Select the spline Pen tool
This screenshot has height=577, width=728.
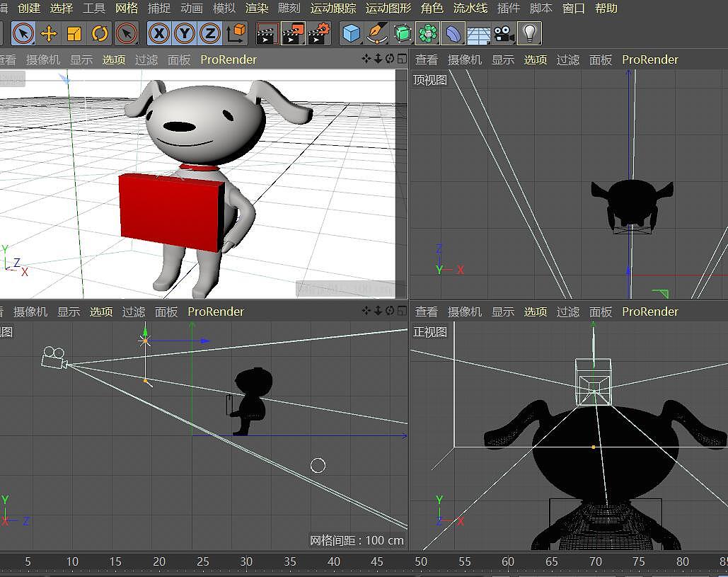(378, 33)
